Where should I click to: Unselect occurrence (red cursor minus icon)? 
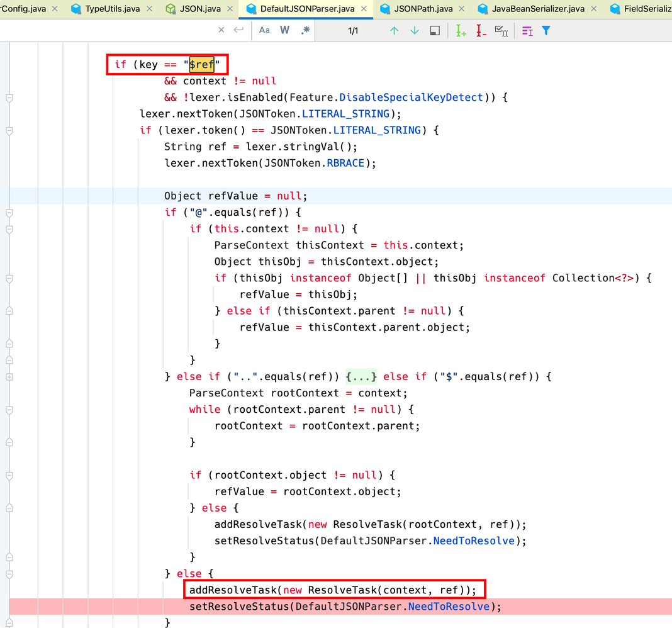(481, 30)
